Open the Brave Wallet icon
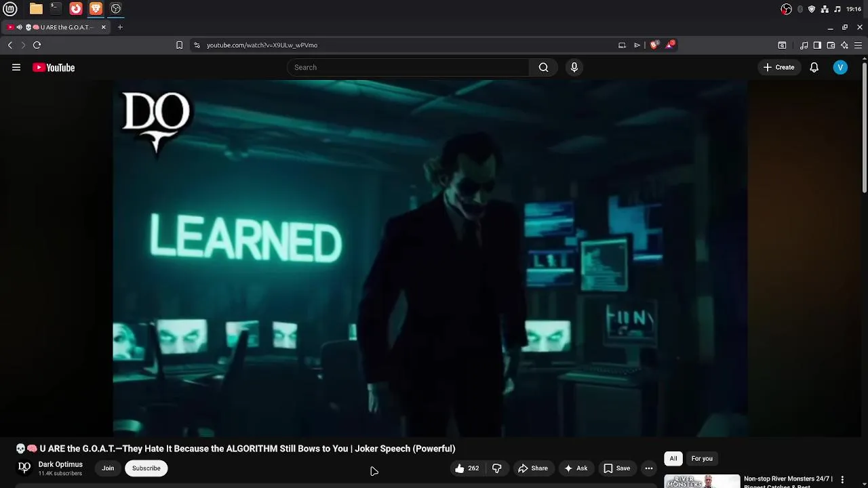 pyautogui.click(x=831, y=45)
